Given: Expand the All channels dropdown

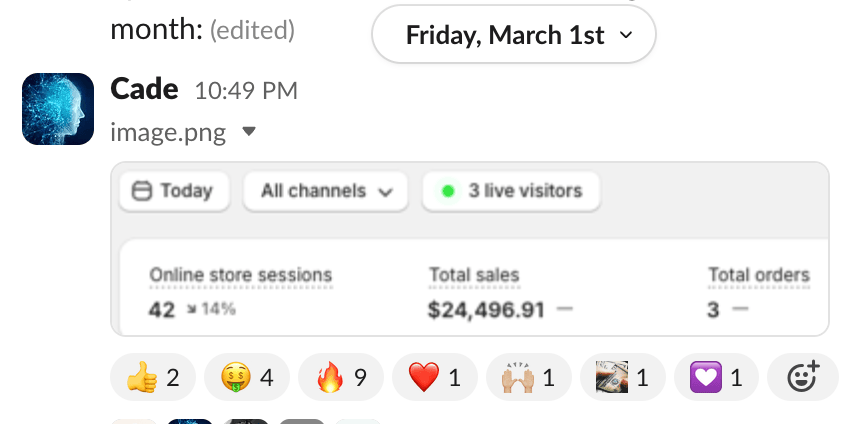Looking at the screenshot, I should point(325,191).
